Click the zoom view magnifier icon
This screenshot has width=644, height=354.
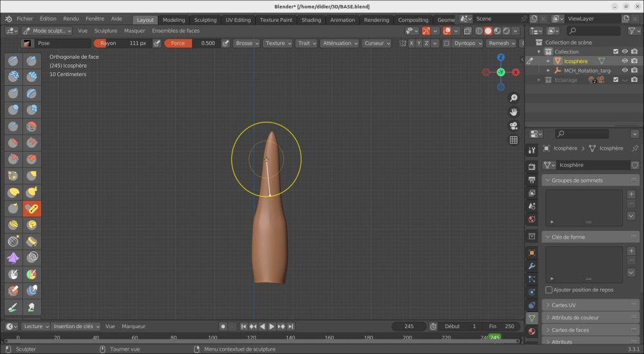513,98
